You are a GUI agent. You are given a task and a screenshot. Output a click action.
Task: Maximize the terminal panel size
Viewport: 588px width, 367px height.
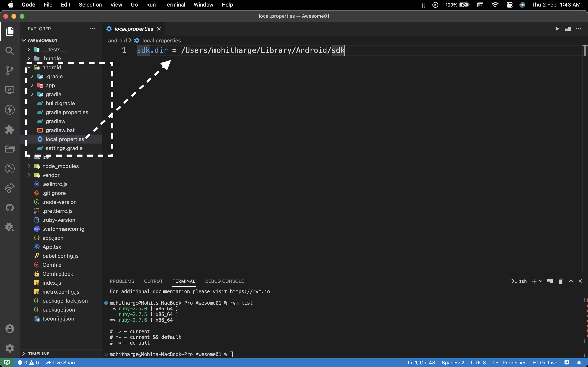[571, 281]
